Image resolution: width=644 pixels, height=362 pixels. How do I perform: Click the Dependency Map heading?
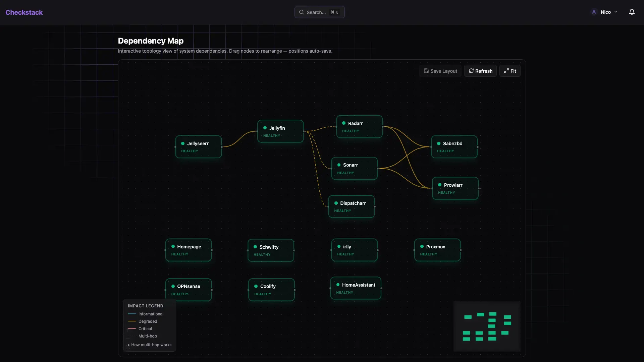click(151, 41)
